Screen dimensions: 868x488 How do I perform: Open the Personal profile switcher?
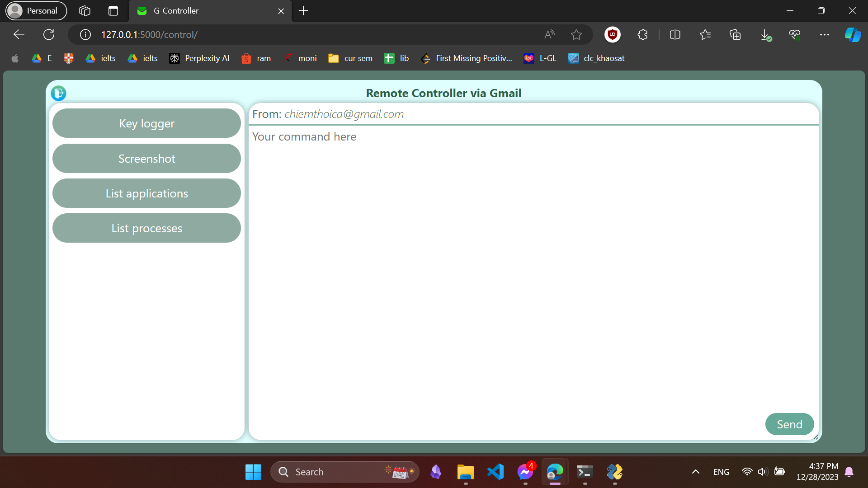pyautogui.click(x=36, y=11)
